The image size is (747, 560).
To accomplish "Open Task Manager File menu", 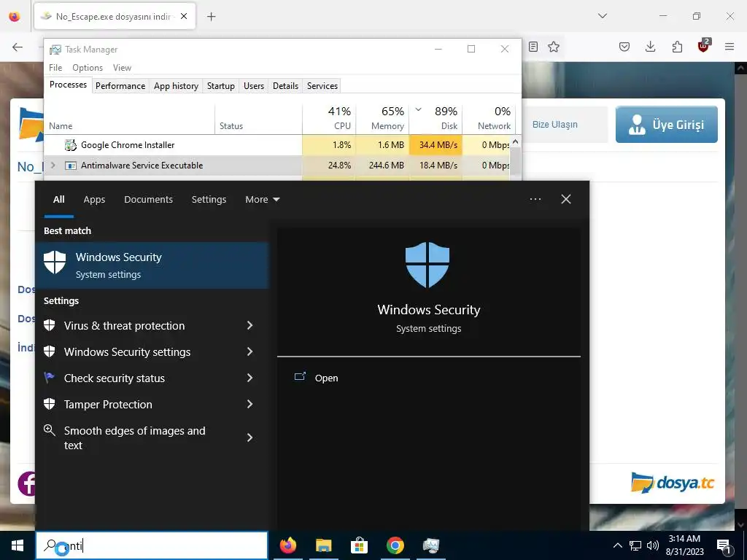I will [x=55, y=68].
